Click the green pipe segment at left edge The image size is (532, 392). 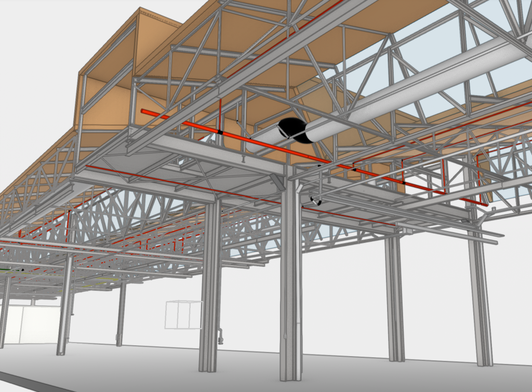click(x=5, y=270)
